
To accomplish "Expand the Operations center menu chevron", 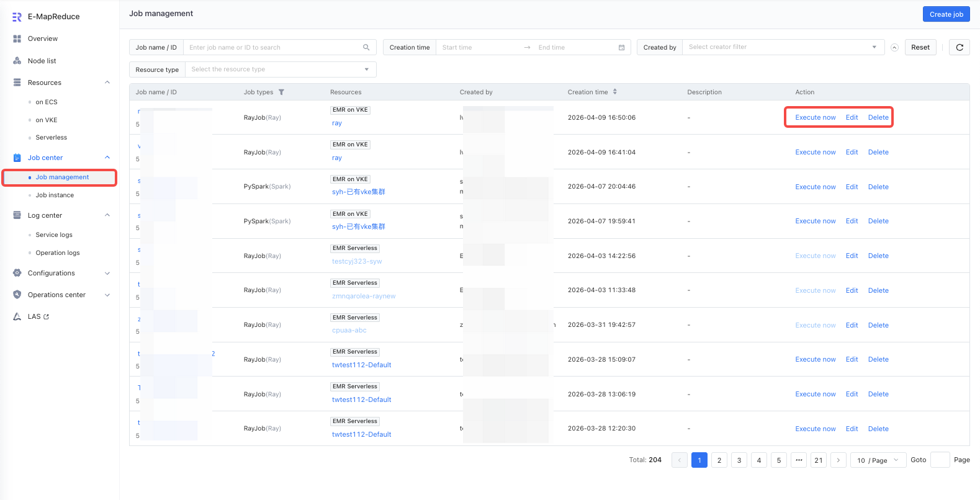I will click(x=107, y=295).
